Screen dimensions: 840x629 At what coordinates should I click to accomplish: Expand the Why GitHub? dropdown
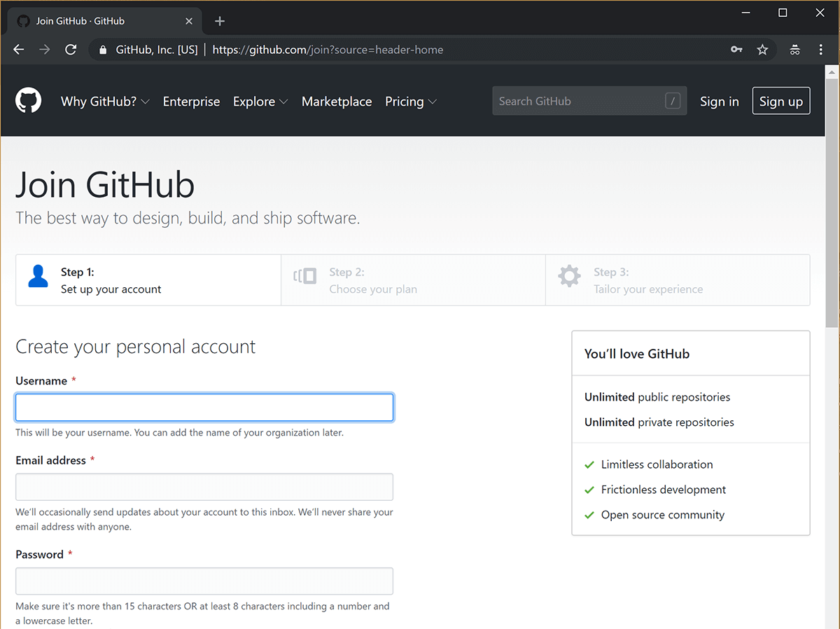pyautogui.click(x=105, y=102)
